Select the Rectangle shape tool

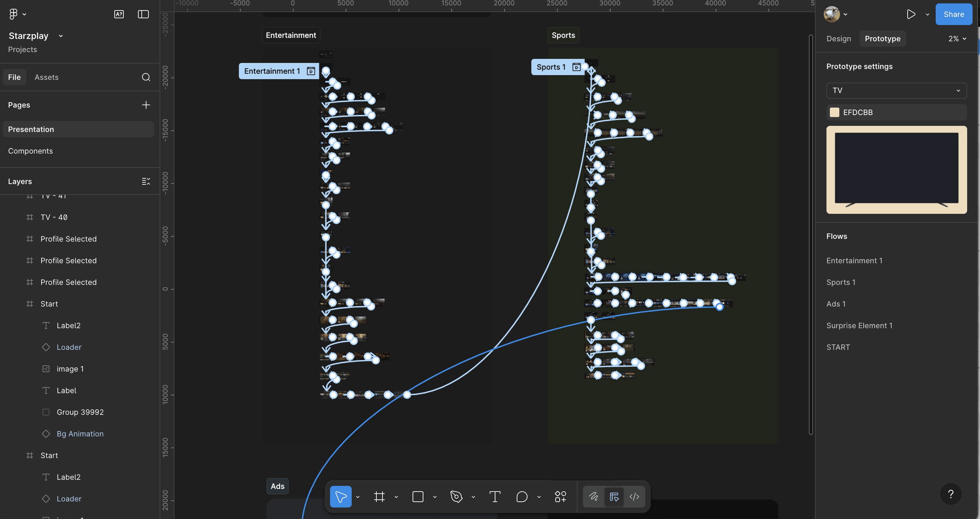pos(418,497)
